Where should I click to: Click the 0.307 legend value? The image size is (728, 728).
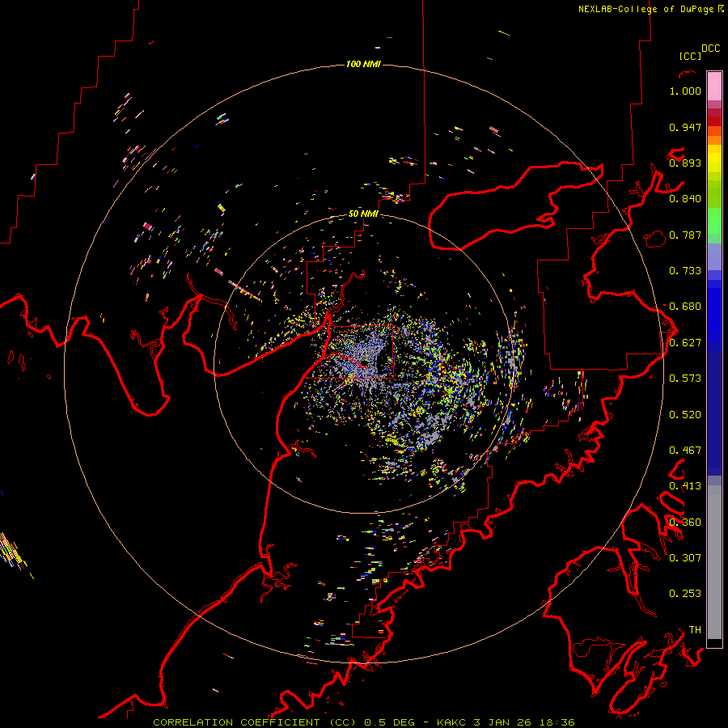685,558
